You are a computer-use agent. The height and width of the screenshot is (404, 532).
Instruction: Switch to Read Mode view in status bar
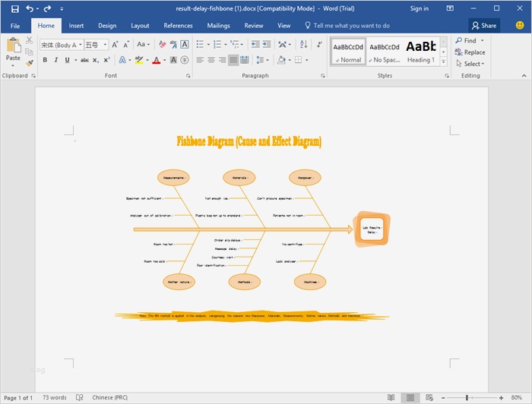(x=391, y=397)
